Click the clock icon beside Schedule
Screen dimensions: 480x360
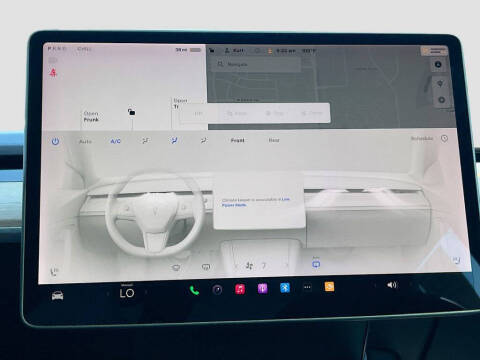coord(444,138)
